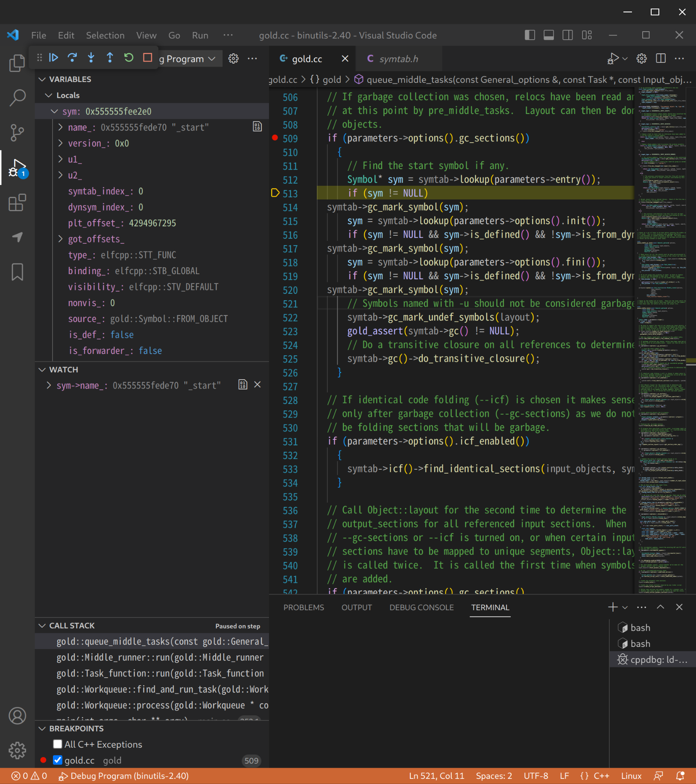The image size is (696, 784).
Task: Open the Extensions view
Action: pos(17,202)
